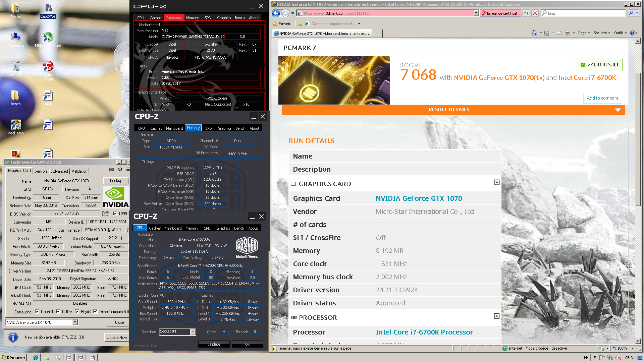
Task: Open the recent pages dropdown next to forward button
Action: pyautogui.click(x=292, y=13)
